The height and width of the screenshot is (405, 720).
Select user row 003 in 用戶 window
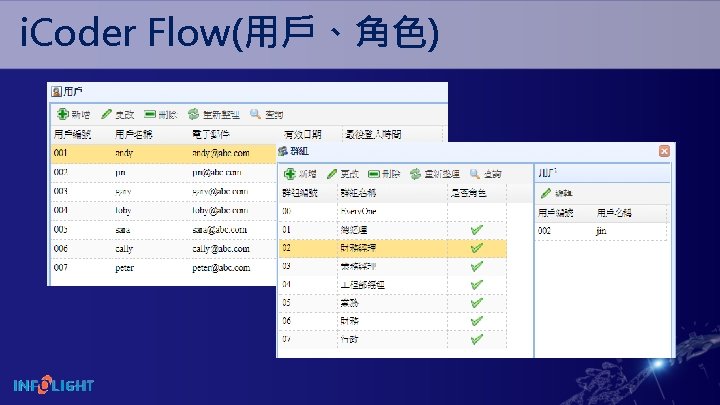coord(163,191)
